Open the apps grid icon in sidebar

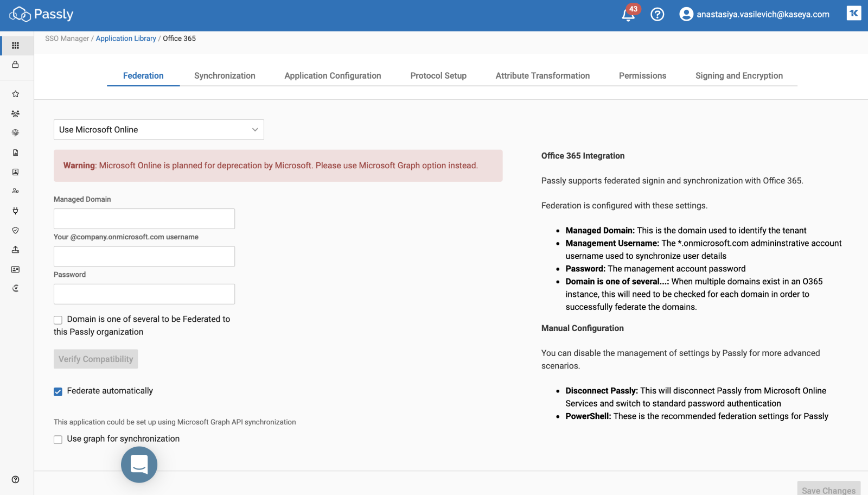pyautogui.click(x=16, y=46)
